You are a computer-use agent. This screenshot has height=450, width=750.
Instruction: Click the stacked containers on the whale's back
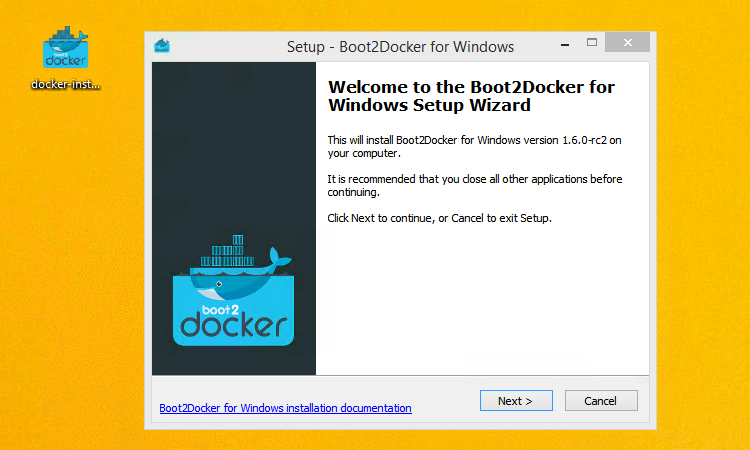pos(228,251)
